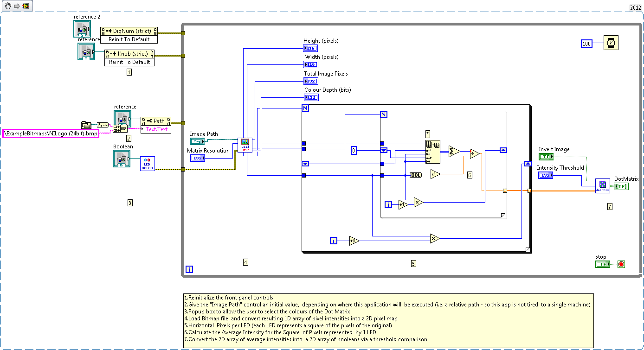Click the forward navigation arrow in the toolbar
The height and width of the screenshot is (350, 644).
click(x=16, y=6)
